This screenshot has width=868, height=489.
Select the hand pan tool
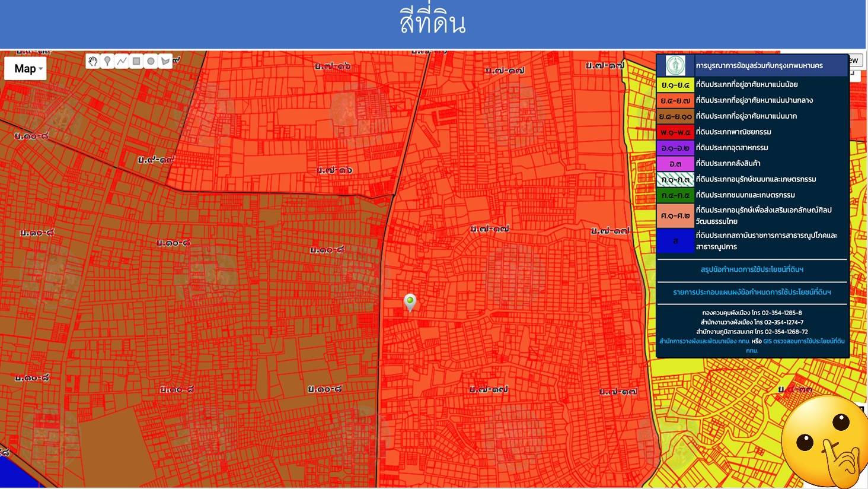93,61
